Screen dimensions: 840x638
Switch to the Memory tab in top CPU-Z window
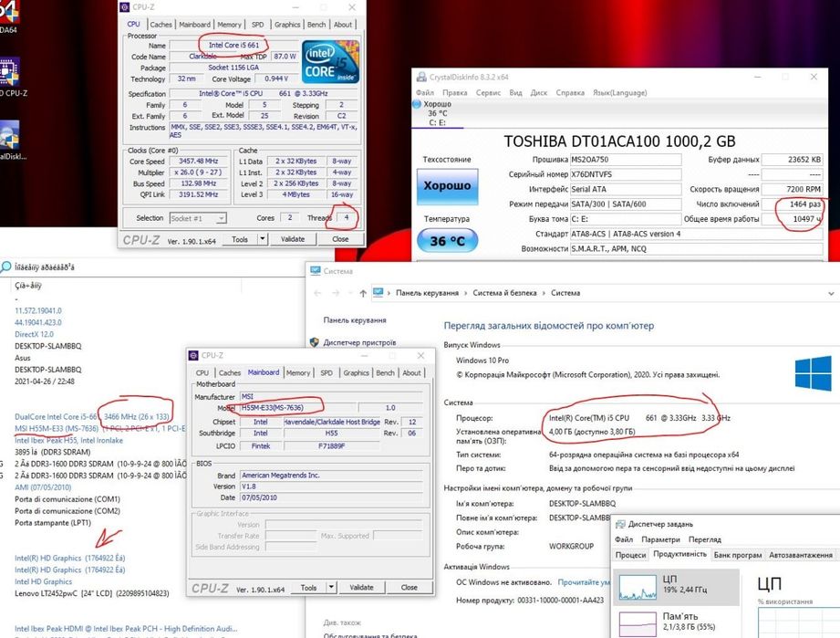click(x=229, y=24)
